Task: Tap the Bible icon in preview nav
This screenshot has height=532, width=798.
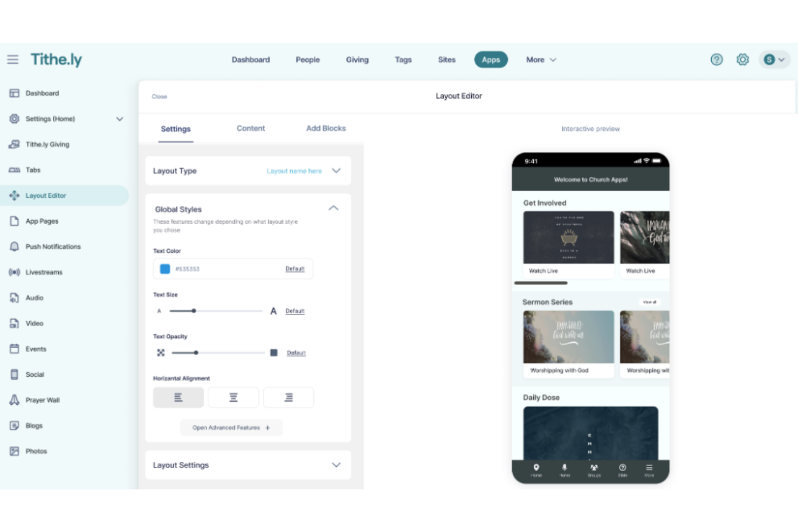Action: pyautogui.click(x=622, y=467)
